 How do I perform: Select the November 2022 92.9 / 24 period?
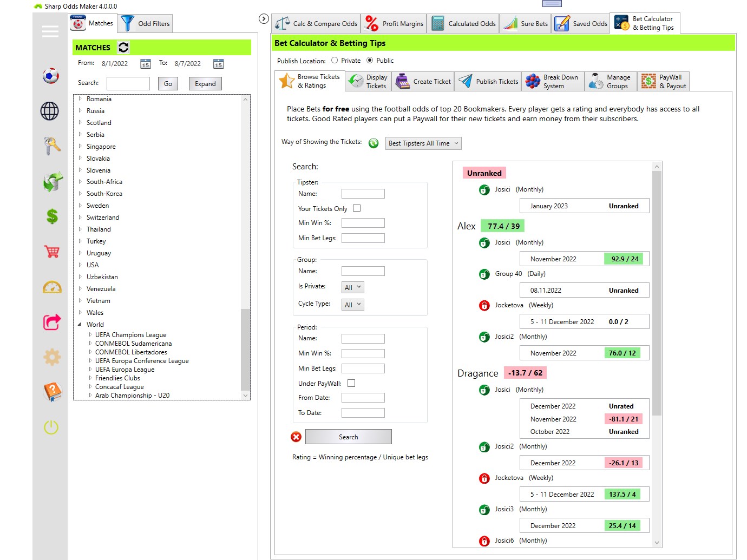pyautogui.click(x=584, y=259)
